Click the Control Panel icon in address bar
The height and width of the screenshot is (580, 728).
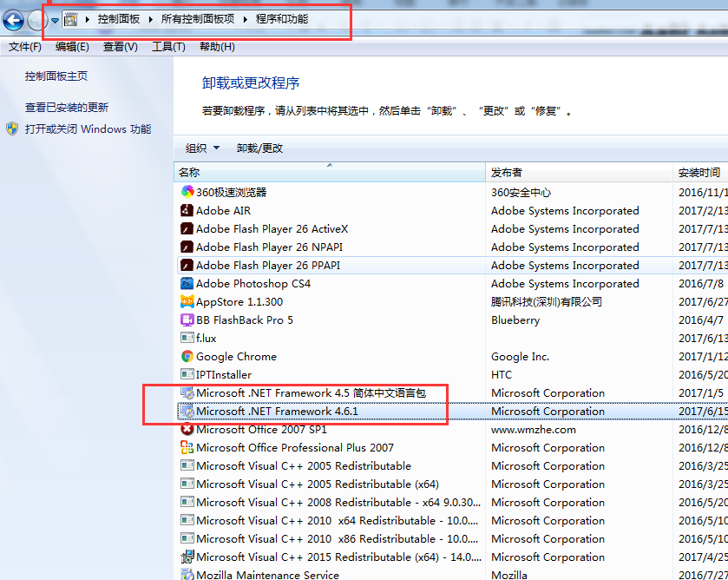(x=70, y=19)
